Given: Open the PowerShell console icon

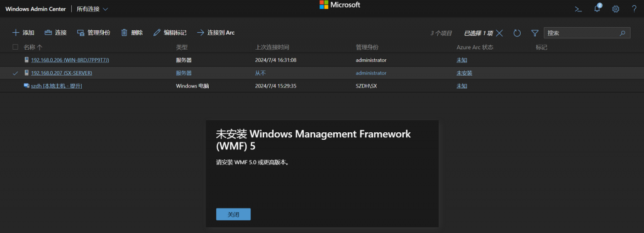Looking at the screenshot, I should (x=579, y=9).
